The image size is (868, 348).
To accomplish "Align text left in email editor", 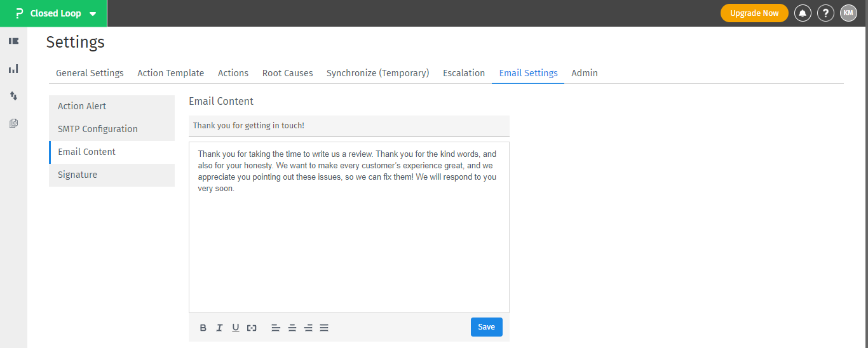I will pyautogui.click(x=276, y=328).
